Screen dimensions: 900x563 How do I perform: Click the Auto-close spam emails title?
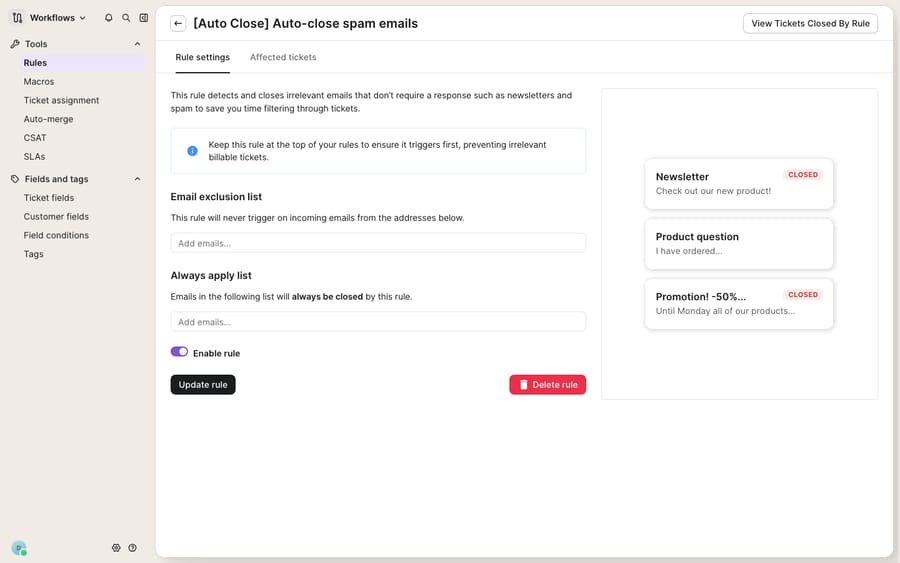point(305,24)
